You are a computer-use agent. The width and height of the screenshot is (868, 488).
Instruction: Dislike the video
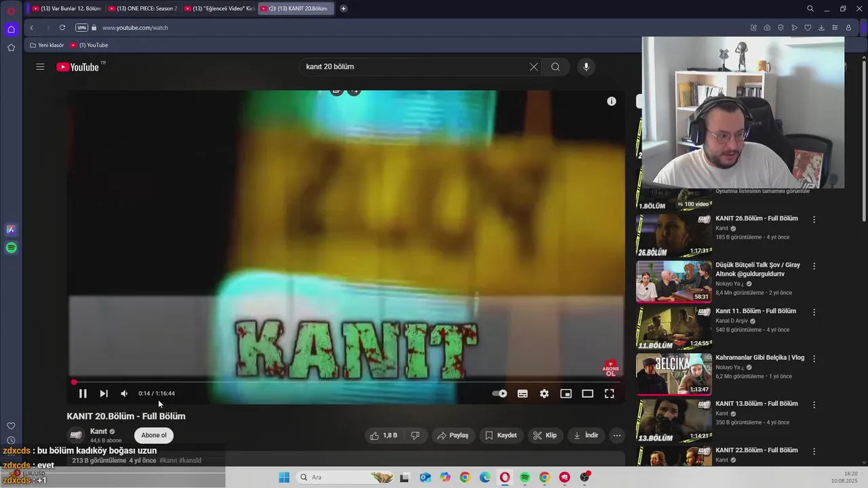click(x=415, y=435)
